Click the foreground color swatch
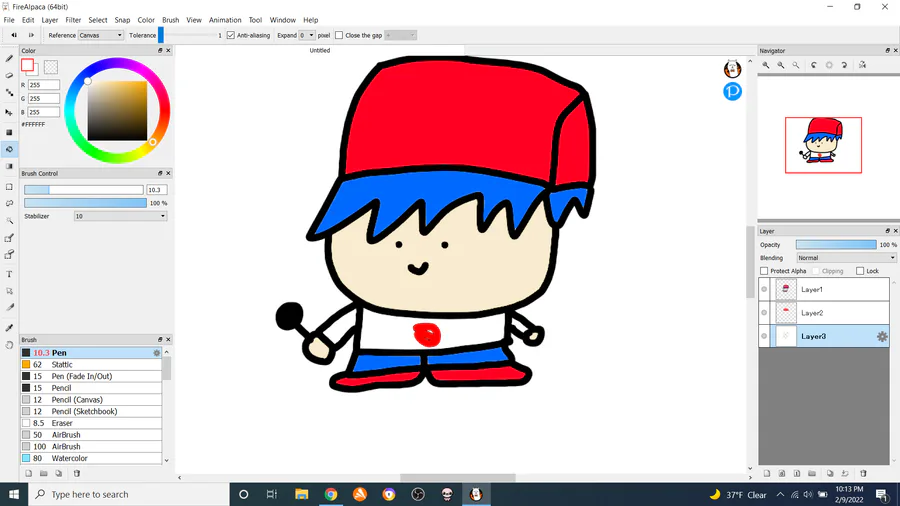This screenshot has height=506, width=900. tap(27, 65)
